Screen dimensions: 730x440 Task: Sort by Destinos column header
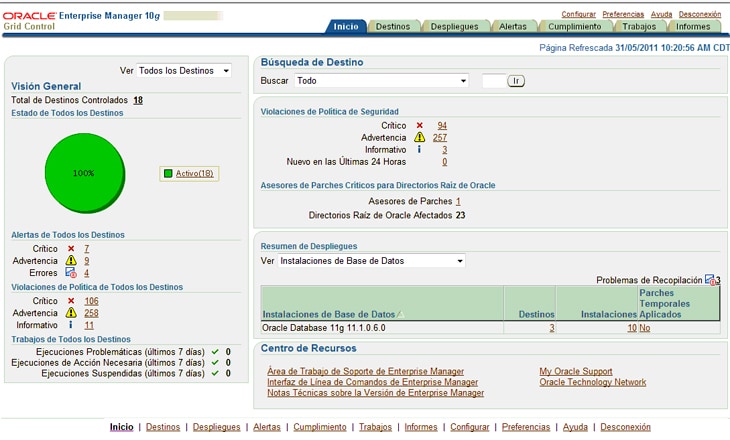[x=536, y=314]
